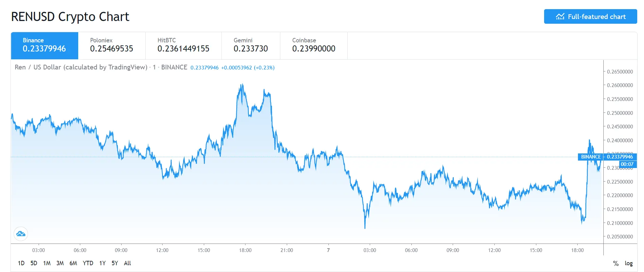Display All available price history
Image resolution: width=644 pixels, height=272 pixels.
click(x=127, y=263)
